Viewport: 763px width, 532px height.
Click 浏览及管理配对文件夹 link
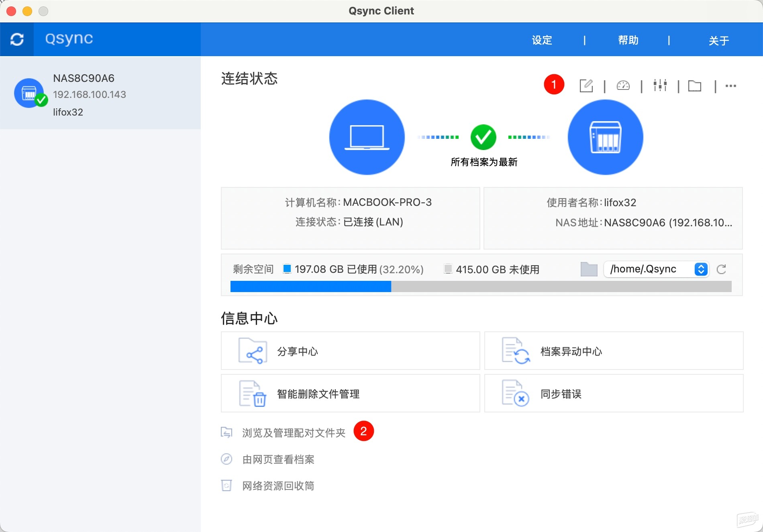(x=294, y=433)
